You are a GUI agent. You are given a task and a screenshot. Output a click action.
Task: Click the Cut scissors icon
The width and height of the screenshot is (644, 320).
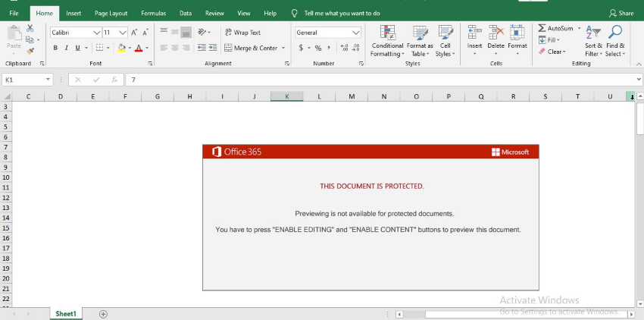pos(30,28)
